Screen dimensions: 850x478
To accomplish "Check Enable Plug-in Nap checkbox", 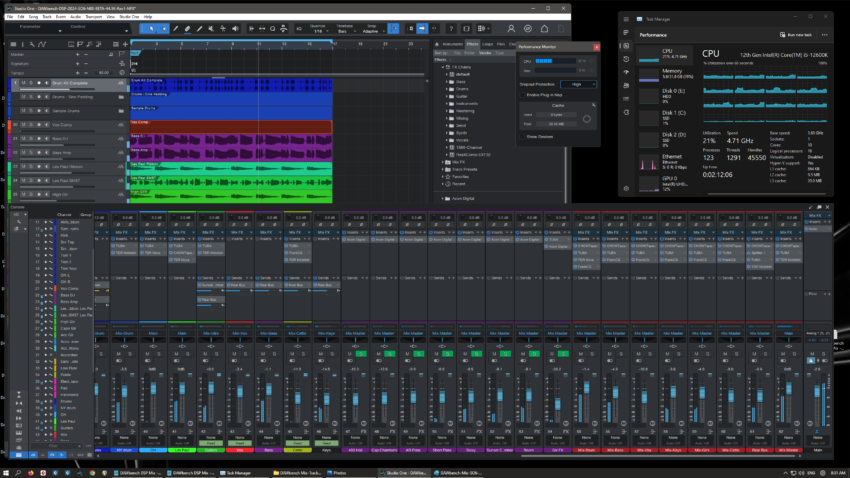I will pyautogui.click(x=523, y=95).
